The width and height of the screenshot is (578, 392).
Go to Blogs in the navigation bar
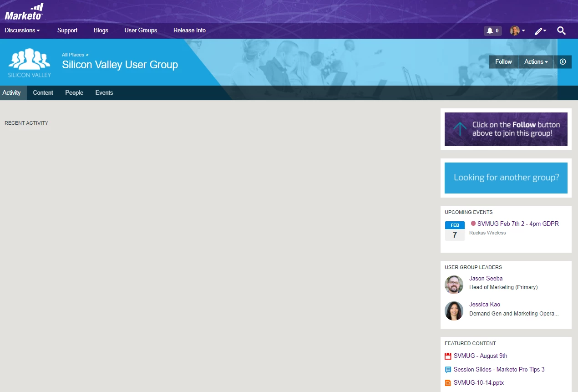click(x=101, y=31)
